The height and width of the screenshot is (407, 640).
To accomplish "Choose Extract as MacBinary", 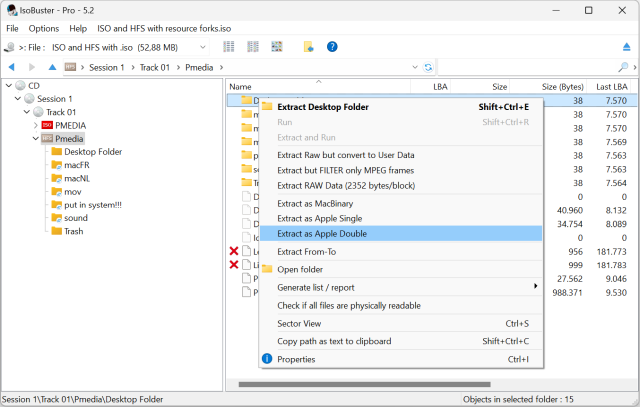I will pyautogui.click(x=401, y=203).
